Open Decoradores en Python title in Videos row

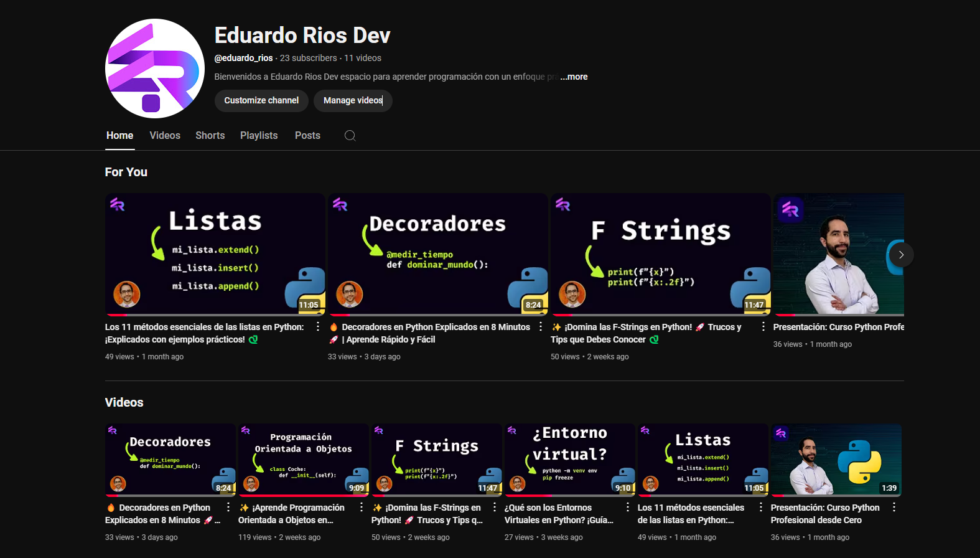tap(162, 514)
